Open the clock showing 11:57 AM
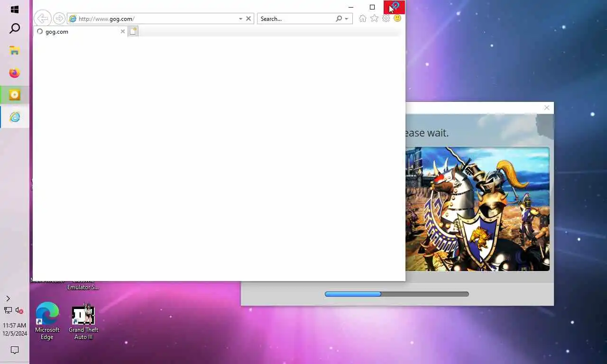Viewport: 607px width, 364px height. click(15, 329)
